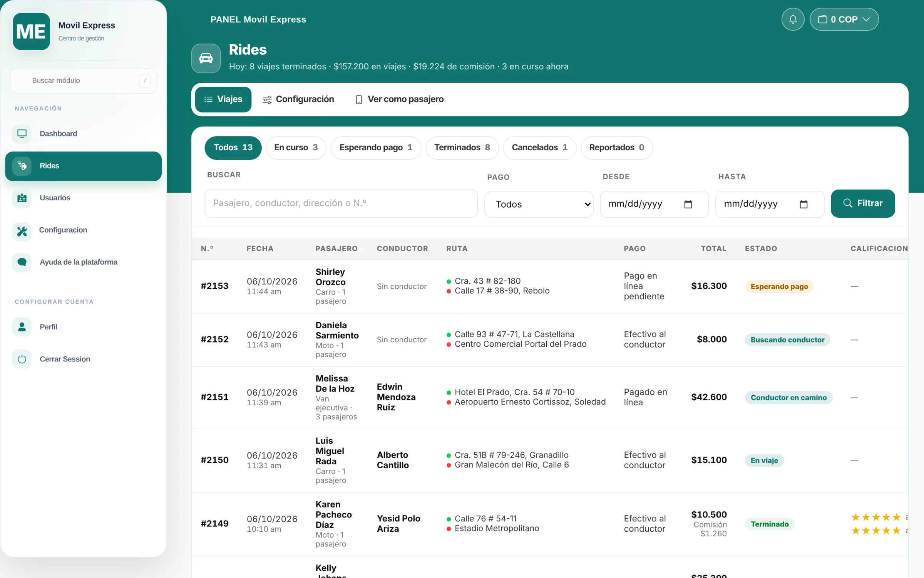Go to Dashboard in the sidebar
This screenshot has height=578, width=924.
(83, 134)
